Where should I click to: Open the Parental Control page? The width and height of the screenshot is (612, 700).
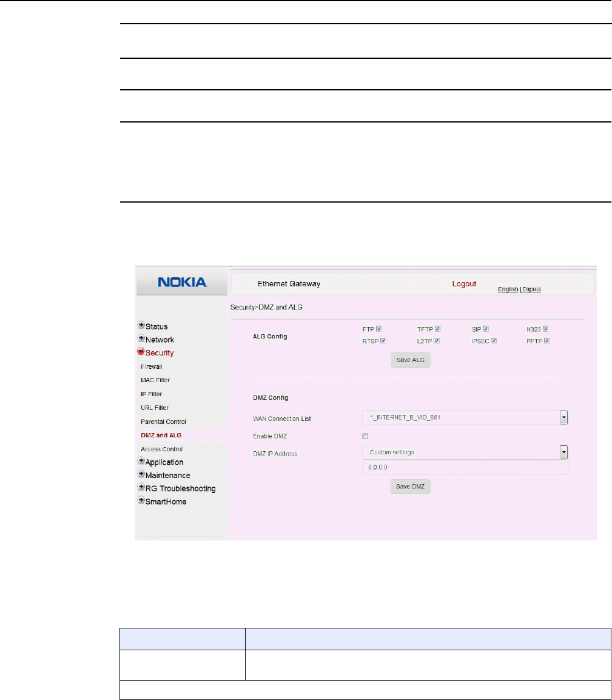pyautogui.click(x=163, y=422)
